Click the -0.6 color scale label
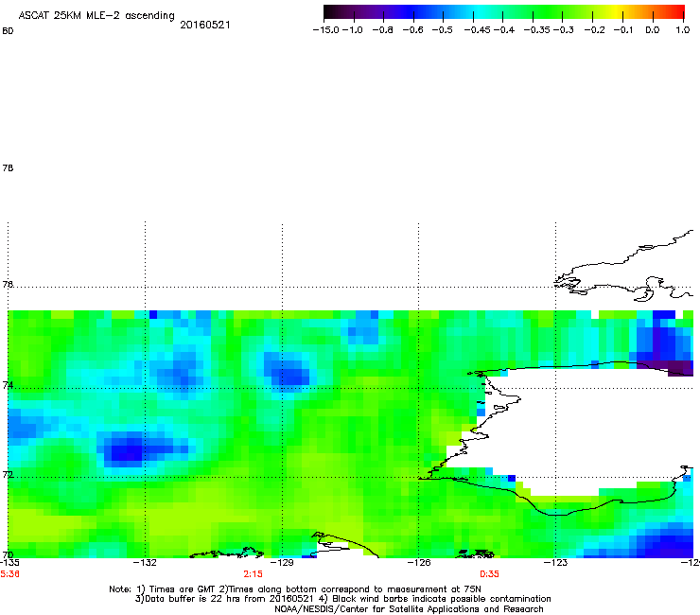This screenshot has width=700, height=615. (413, 30)
